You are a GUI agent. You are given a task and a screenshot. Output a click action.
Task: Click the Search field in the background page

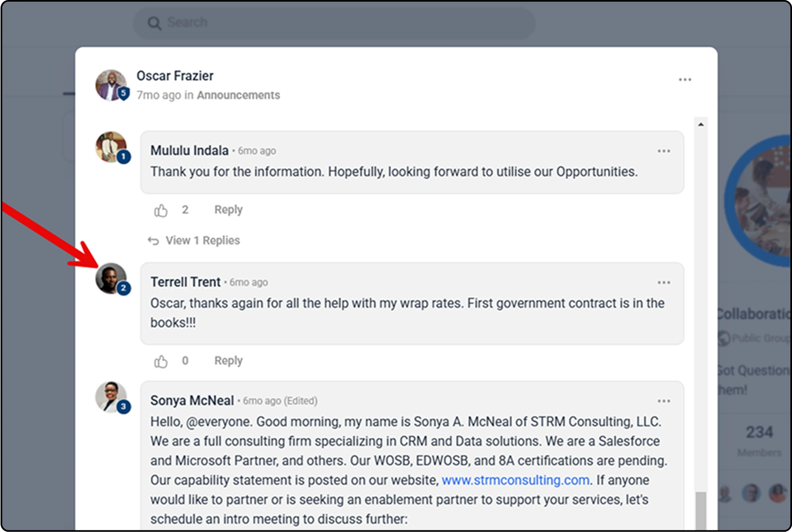[334, 23]
